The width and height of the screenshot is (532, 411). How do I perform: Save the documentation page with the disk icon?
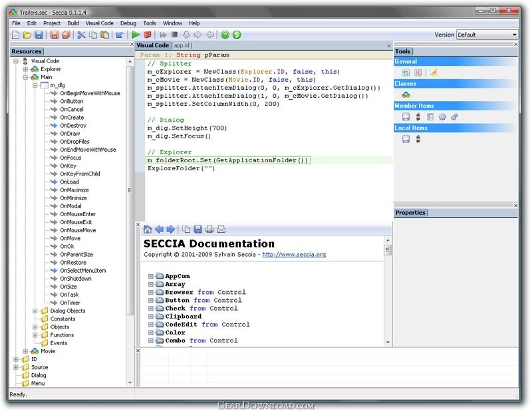[x=198, y=229]
